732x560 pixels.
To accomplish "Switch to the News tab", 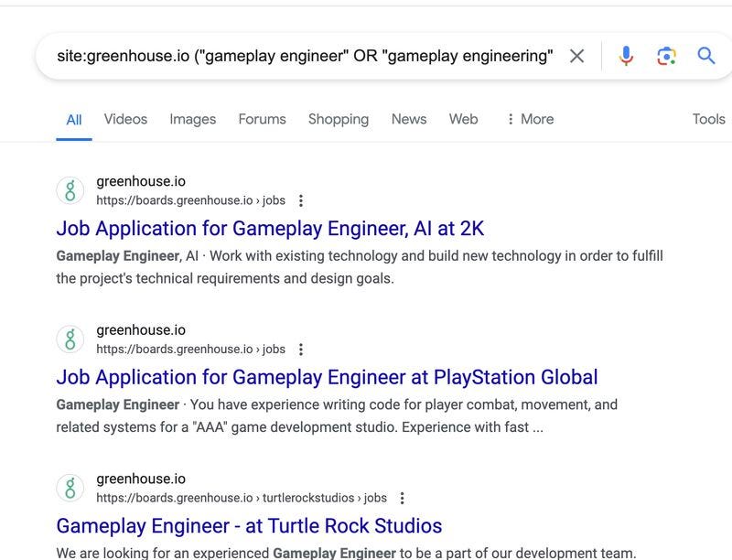I will (409, 119).
